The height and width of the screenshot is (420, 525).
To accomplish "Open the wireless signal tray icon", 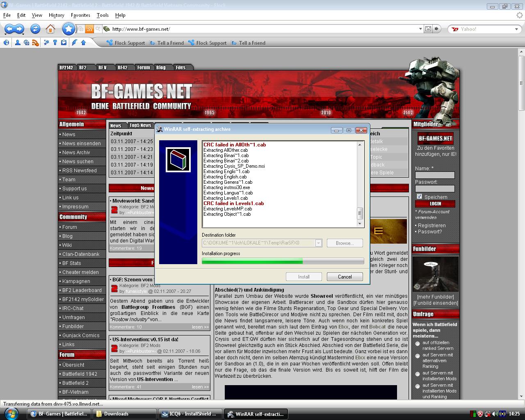I will coord(502,414).
